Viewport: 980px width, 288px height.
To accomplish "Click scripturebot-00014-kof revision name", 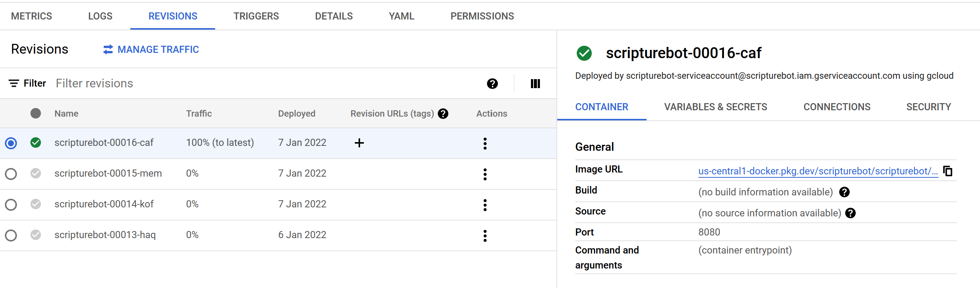I will point(104,204).
